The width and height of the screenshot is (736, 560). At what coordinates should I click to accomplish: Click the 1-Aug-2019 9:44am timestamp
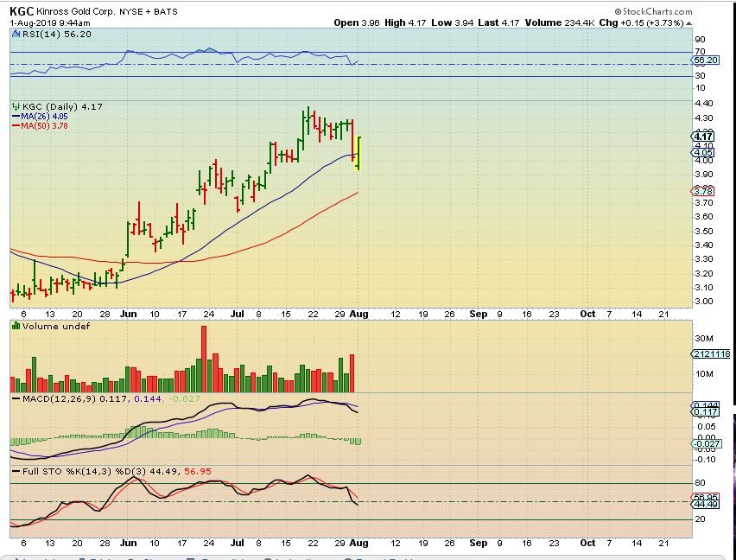pyautogui.click(x=50, y=23)
